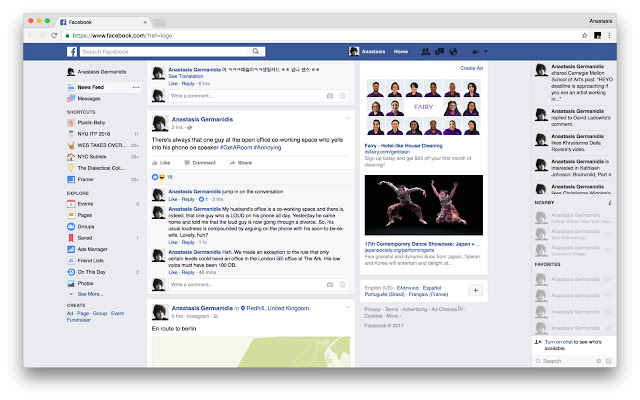Click the Facebook logo in the blue bar
This screenshot has width=640, height=400.
(x=73, y=51)
